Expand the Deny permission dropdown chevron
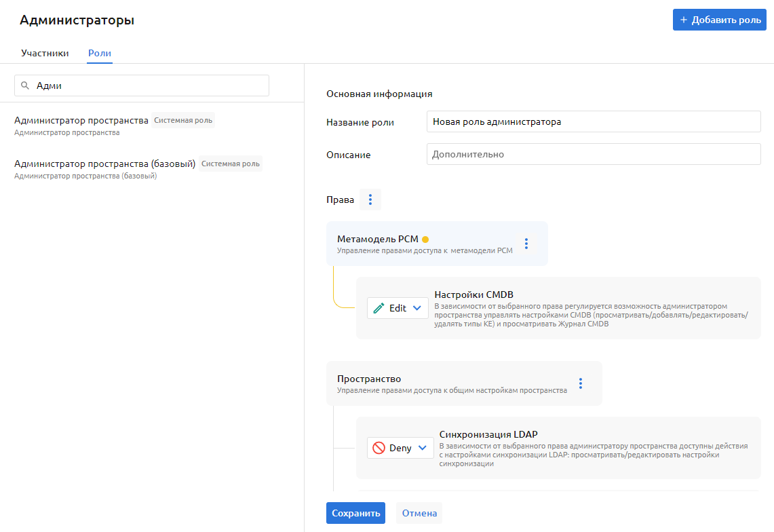 coord(422,448)
